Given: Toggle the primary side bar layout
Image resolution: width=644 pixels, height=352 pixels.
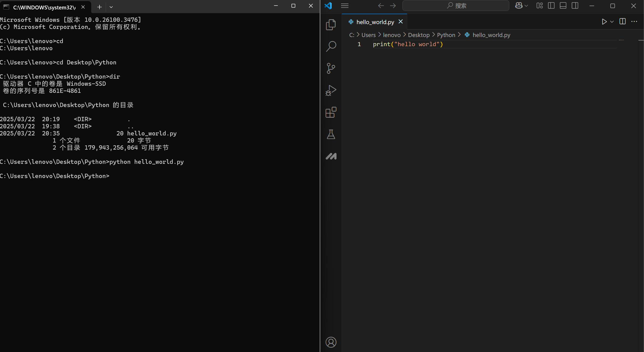Looking at the screenshot, I should coord(551,6).
